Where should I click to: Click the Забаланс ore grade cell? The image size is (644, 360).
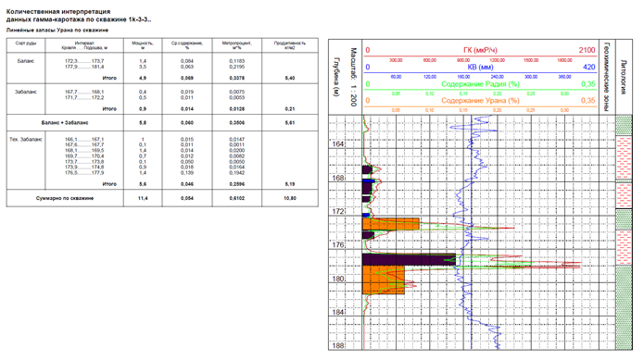click(x=25, y=92)
